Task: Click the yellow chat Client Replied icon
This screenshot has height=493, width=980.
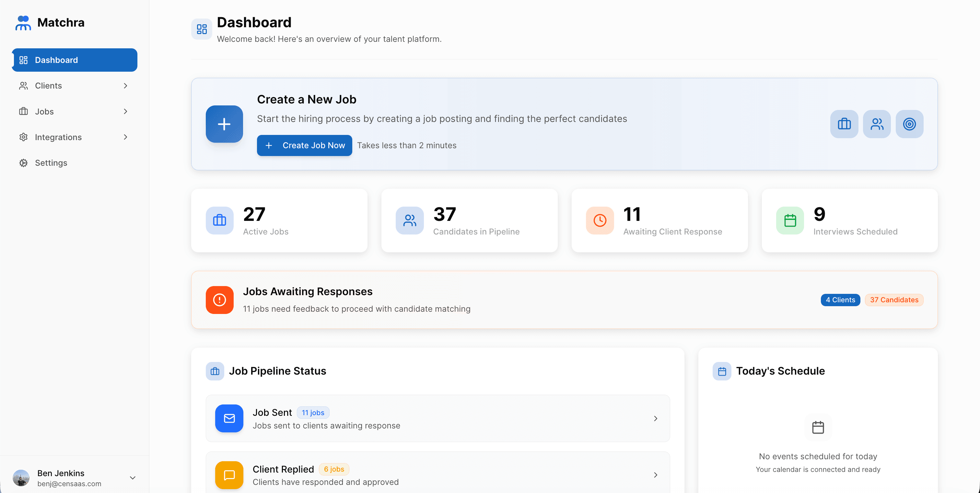Action: point(229,475)
